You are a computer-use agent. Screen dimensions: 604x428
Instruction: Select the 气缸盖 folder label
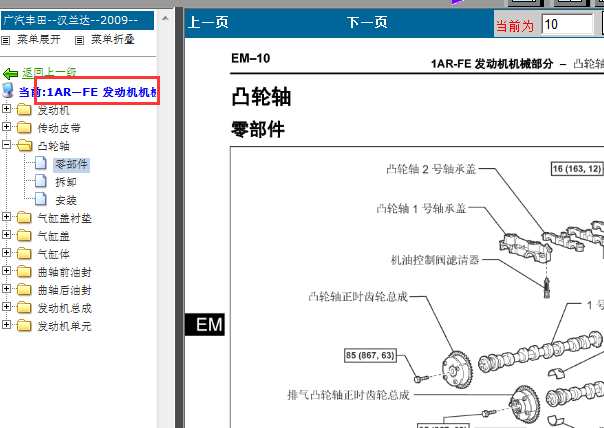pyautogui.click(x=54, y=236)
